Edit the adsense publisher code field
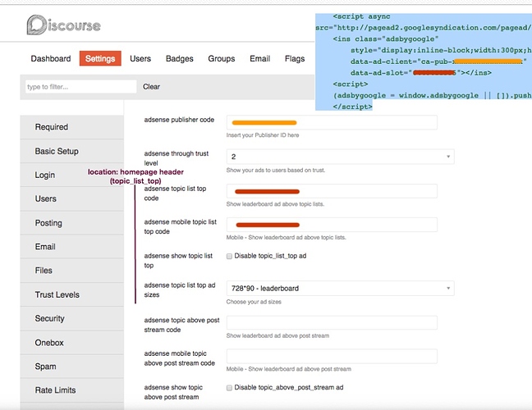Screen dimensions: 532x410 tap(332, 122)
